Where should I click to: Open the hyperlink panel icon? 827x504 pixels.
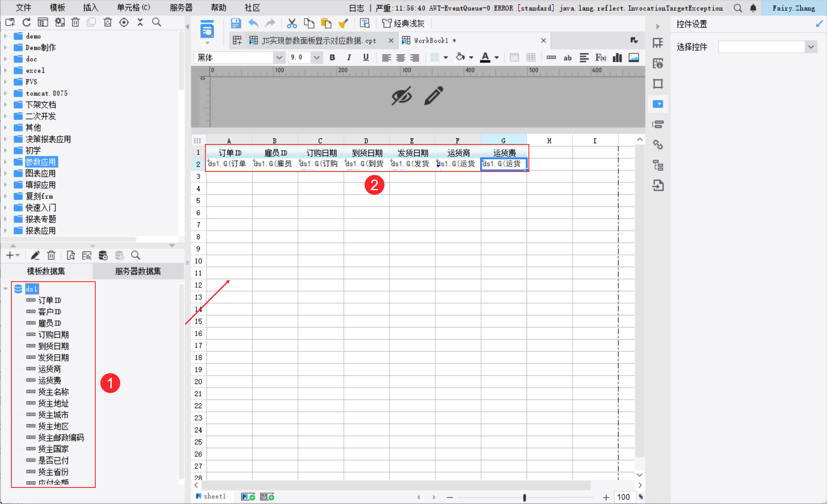(658, 145)
